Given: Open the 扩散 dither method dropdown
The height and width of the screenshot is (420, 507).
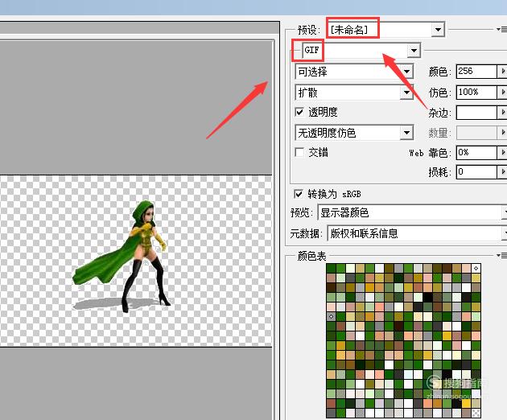Looking at the screenshot, I should tap(406, 93).
